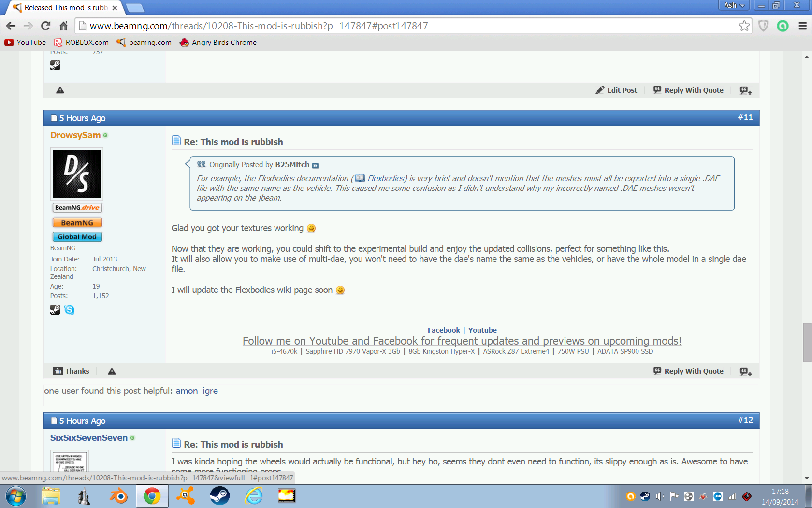Open the post #11 permalink
Image resolution: width=812 pixels, height=508 pixels.
pos(745,117)
